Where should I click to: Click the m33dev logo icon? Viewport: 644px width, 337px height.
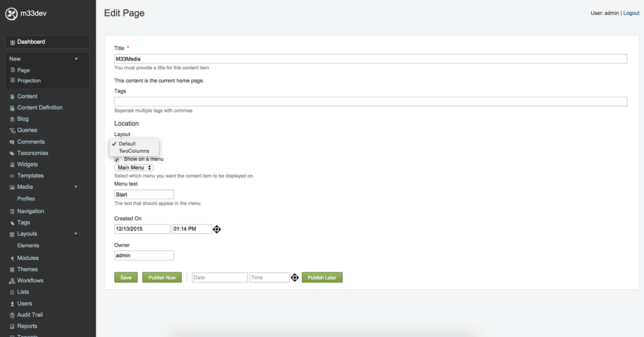pyautogui.click(x=11, y=13)
